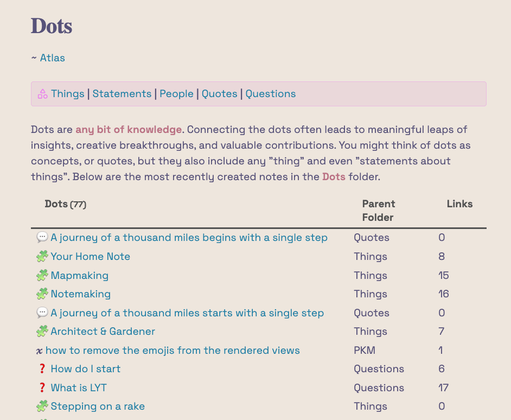Click the puzzle icon beside Mapmaking
The width and height of the screenshot is (511, 420).
click(x=42, y=276)
